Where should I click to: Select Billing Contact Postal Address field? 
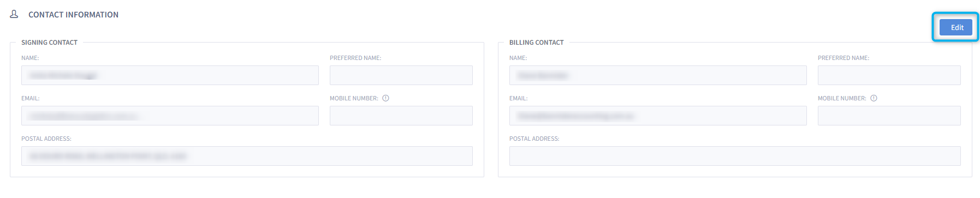pos(735,156)
